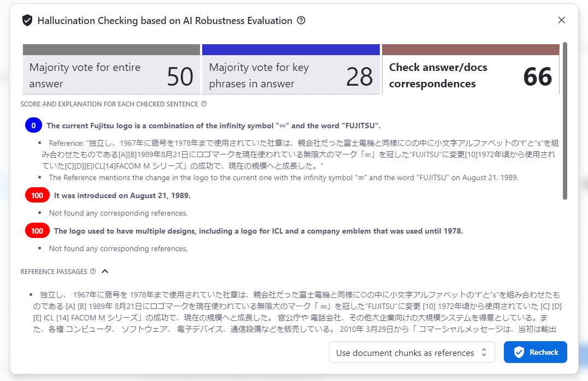Dismiss the dialog with the X button
Viewport: 588px width, 381px height.
561,20
